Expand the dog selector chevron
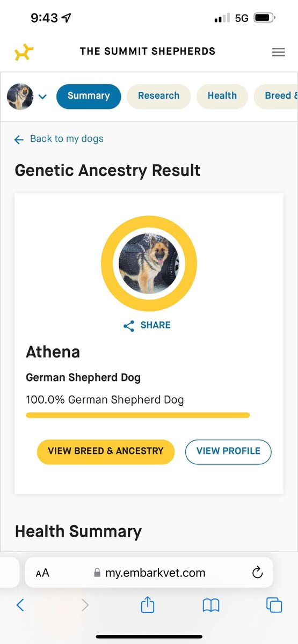The width and height of the screenshot is (298, 644). point(42,97)
